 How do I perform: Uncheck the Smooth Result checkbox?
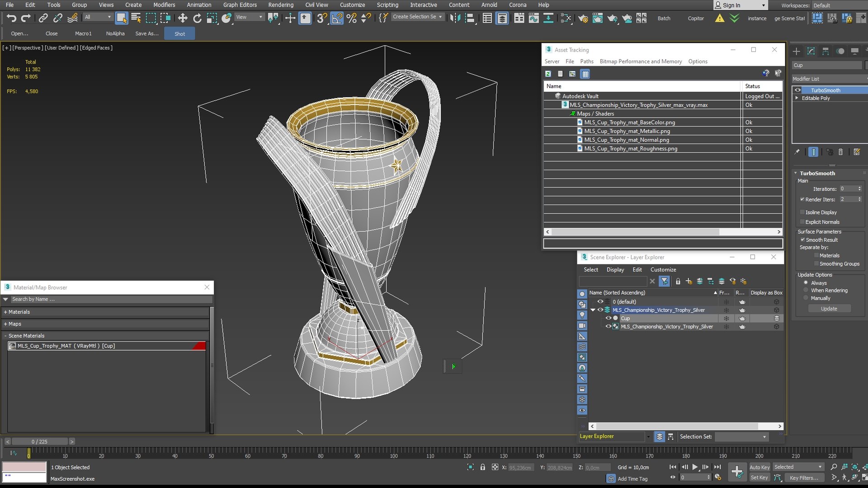pyautogui.click(x=802, y=239)
